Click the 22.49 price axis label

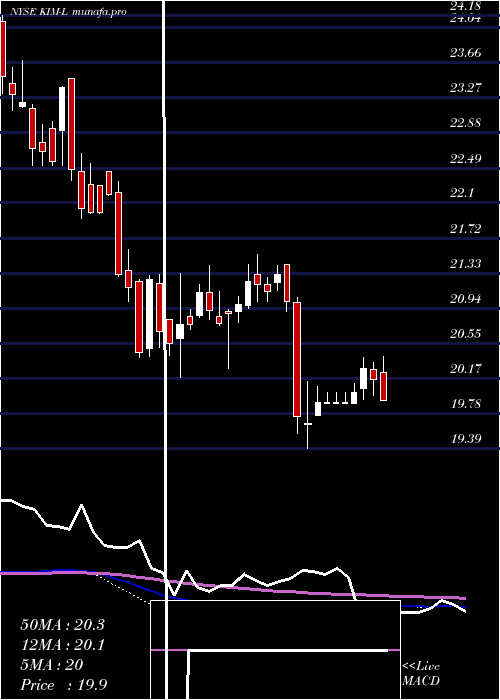[x=466, y=158]
